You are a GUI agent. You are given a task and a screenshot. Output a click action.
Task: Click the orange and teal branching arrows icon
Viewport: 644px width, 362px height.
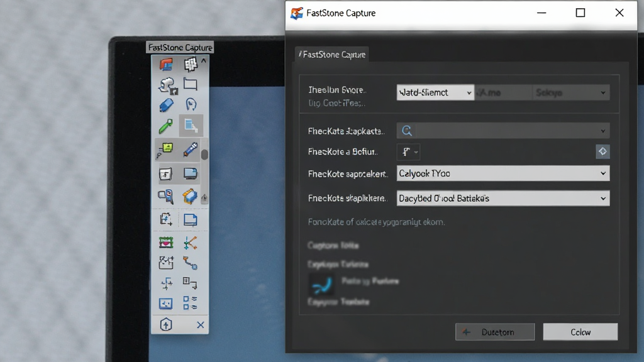click(x=190, y=243)
